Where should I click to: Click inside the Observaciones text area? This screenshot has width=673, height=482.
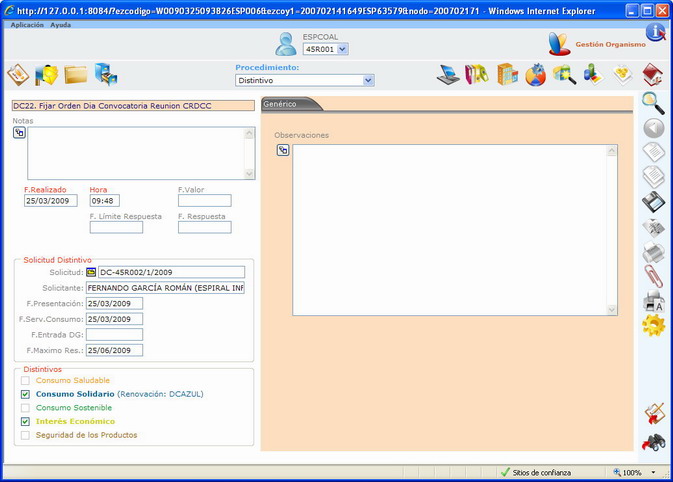coord(450,230)
